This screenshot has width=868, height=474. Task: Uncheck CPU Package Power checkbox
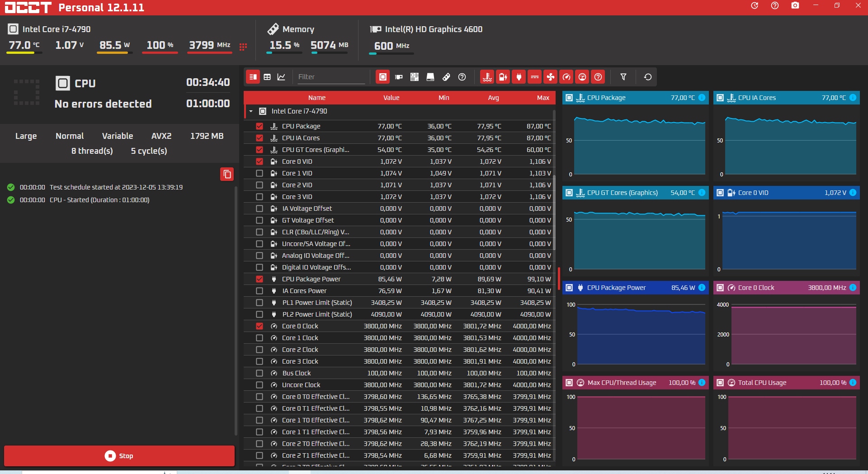point(259,279)
